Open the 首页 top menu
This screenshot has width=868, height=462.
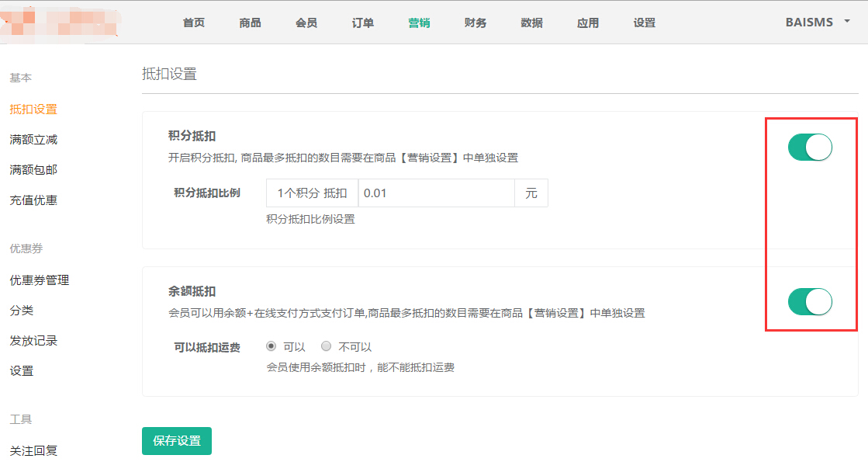pos(194,23)
